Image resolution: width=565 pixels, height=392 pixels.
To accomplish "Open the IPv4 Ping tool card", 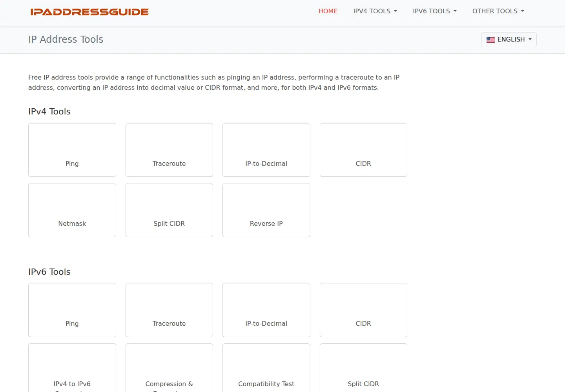I will [72, 150].
